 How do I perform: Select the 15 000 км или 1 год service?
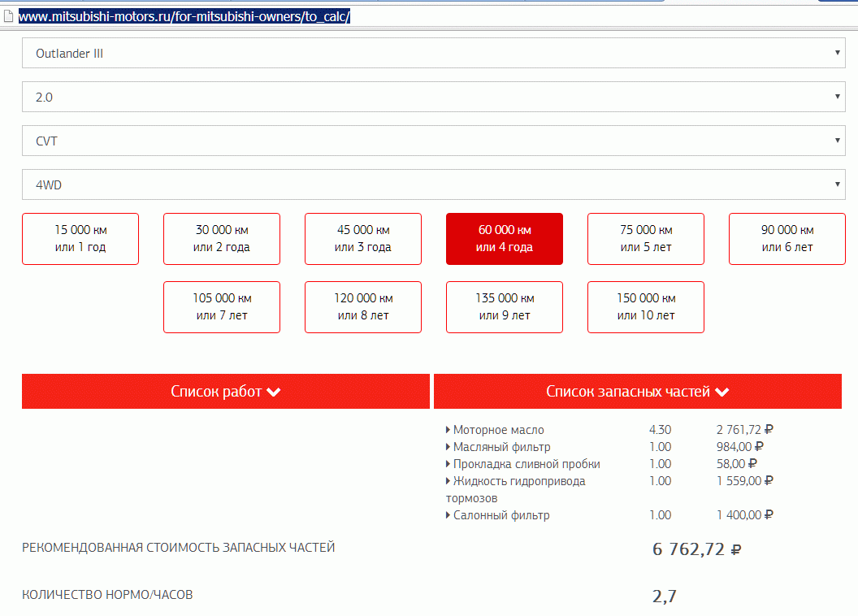coord(80,239)
